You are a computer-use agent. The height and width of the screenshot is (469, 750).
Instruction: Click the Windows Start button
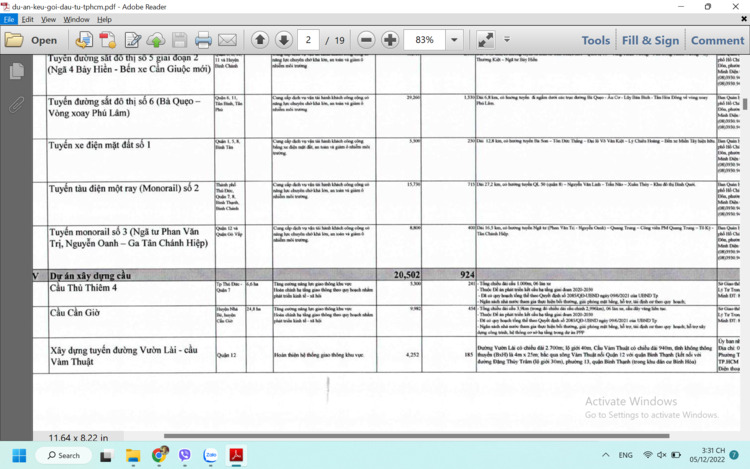coord(19,455)
